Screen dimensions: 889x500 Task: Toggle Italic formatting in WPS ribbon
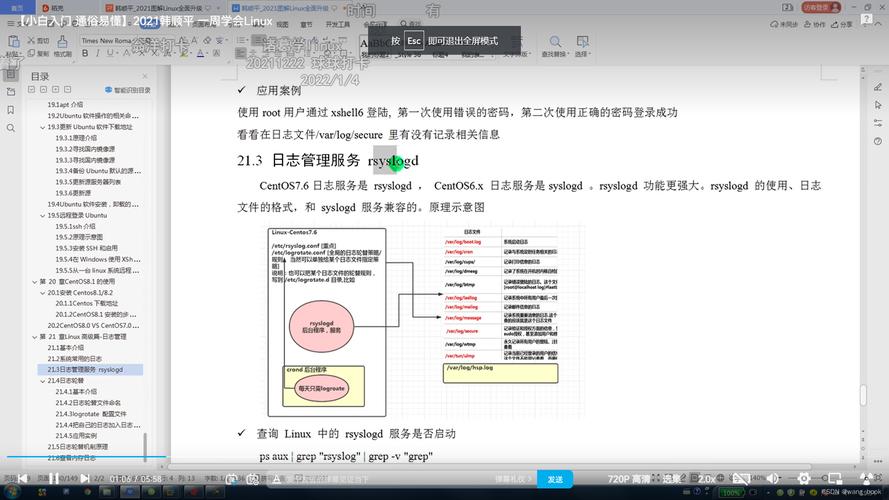pos(98,53)
